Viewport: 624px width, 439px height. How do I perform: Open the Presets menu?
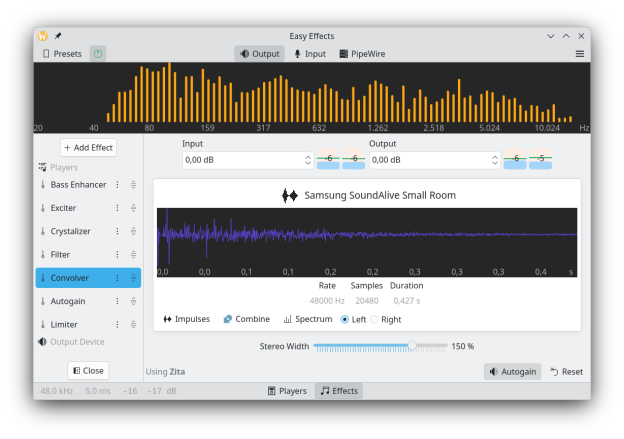coord(62,54)
